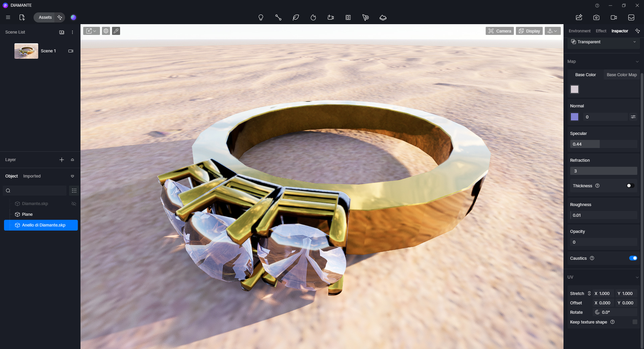Click the screenshot camera icon
Viewport: 644px width, 349px height.
coord(596,17)
